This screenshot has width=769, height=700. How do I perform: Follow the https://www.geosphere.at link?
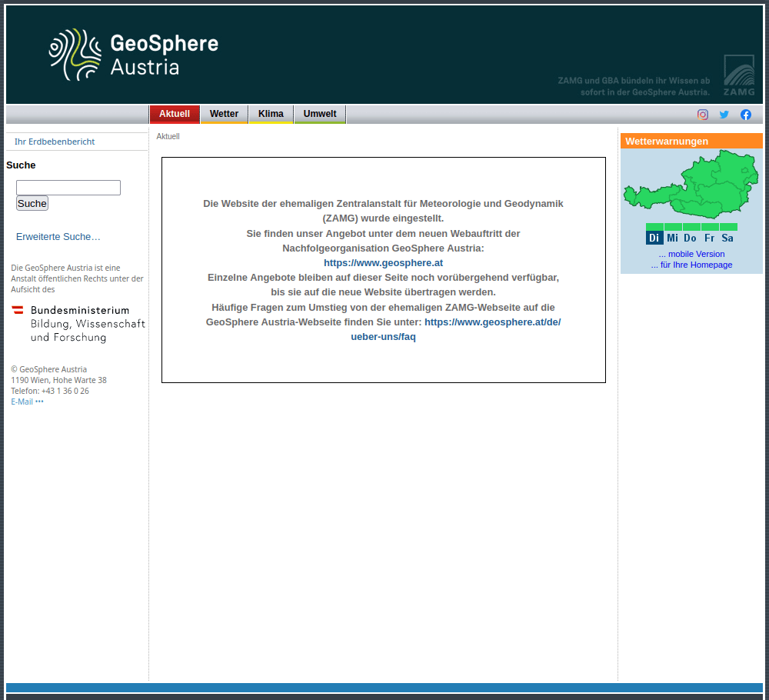coord(383,263)
